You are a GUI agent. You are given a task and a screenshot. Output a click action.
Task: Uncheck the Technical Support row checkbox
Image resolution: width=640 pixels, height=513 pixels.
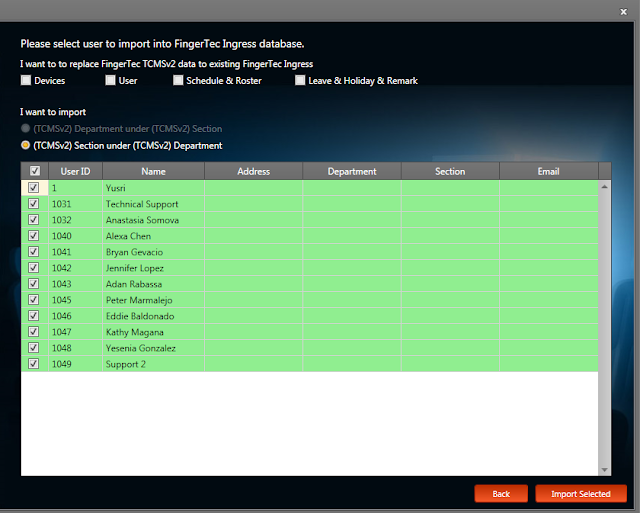[x=33, y=203]
